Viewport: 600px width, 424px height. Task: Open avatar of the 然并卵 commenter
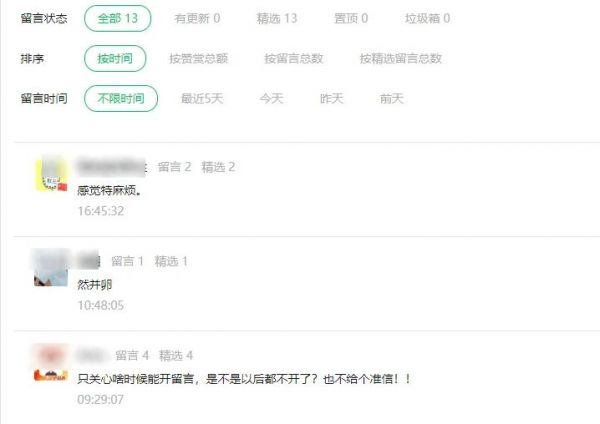(x=51, y=269)
